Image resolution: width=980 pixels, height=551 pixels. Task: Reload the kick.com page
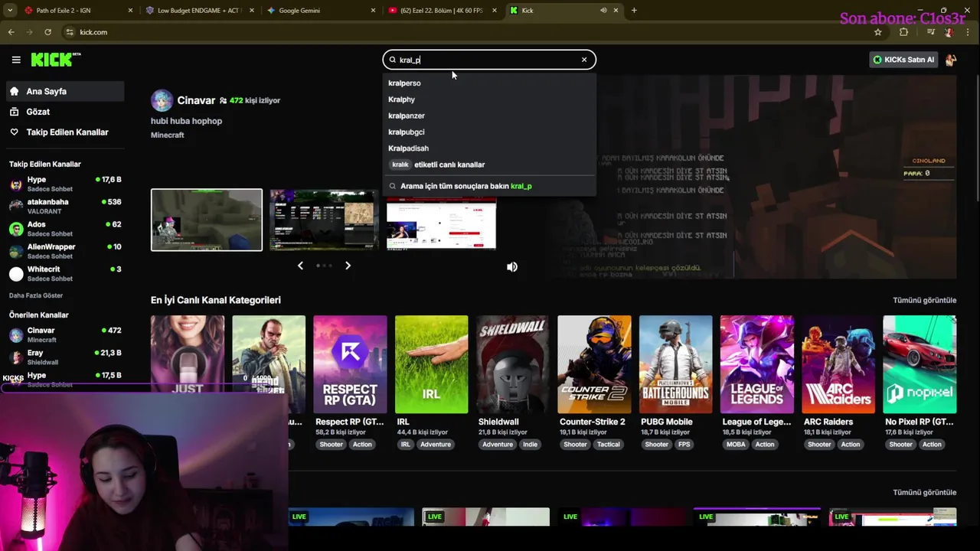[47, 32]
